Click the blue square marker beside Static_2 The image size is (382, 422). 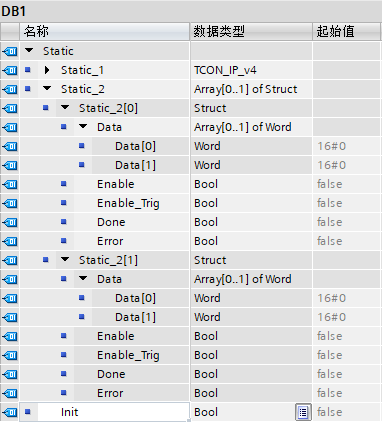click(x=28, y=89)
